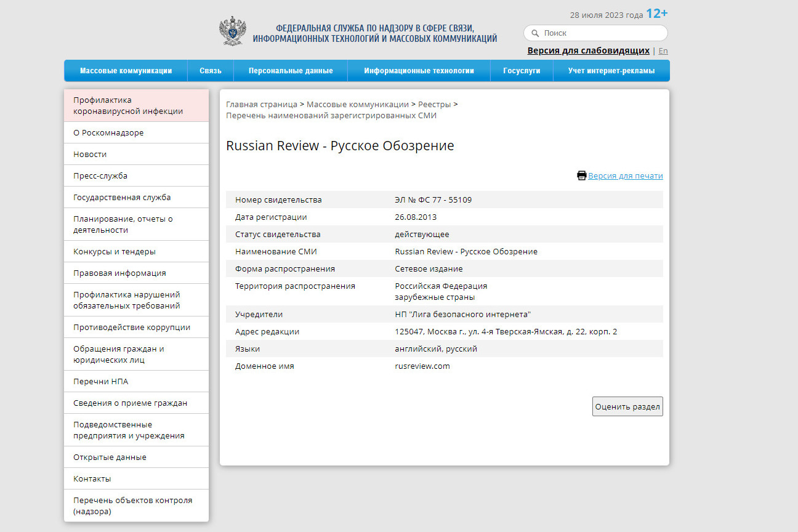This screenshot has width=798, height=532.
Task: Open Перечень объектов контроля (надзора)
Action: 136,506
